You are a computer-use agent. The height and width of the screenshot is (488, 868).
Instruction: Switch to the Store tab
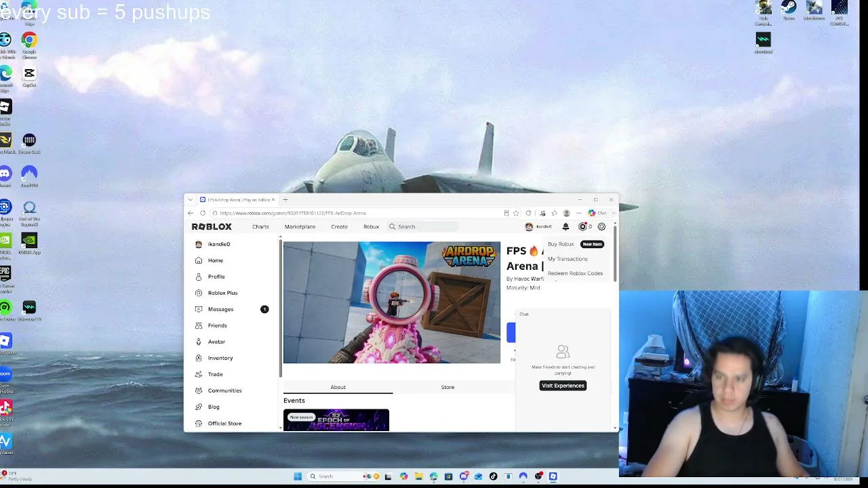click(448, 387)
